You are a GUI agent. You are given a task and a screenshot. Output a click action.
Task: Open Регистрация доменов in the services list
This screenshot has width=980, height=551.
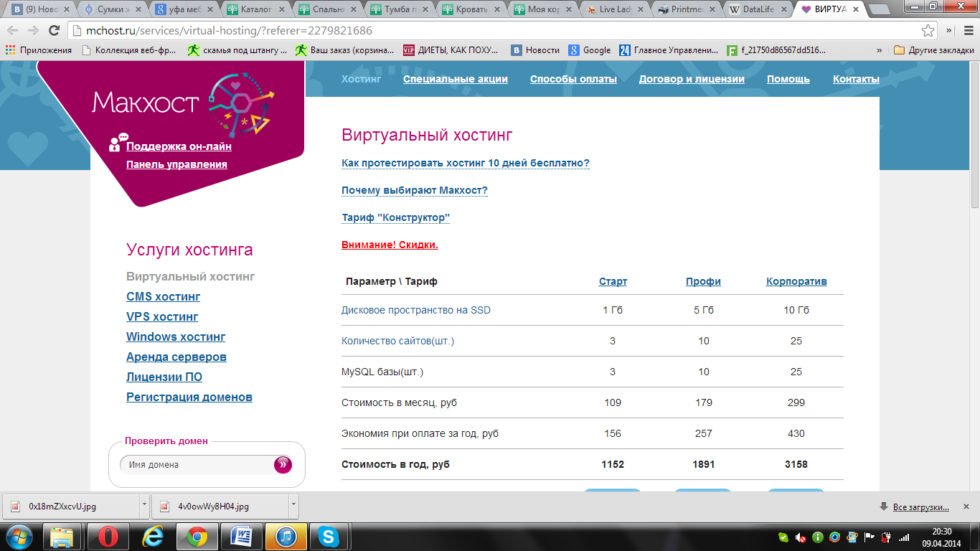click(189, 397)
